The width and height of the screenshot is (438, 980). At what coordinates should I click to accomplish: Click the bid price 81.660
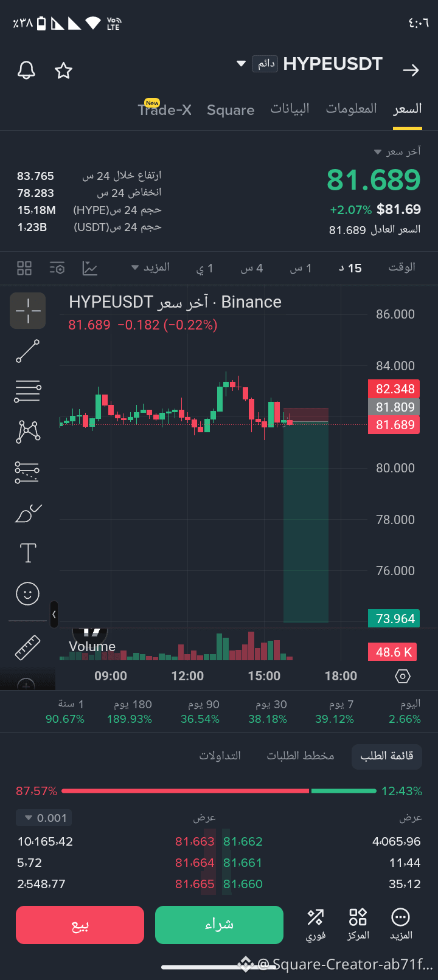[x=243, y=885]
